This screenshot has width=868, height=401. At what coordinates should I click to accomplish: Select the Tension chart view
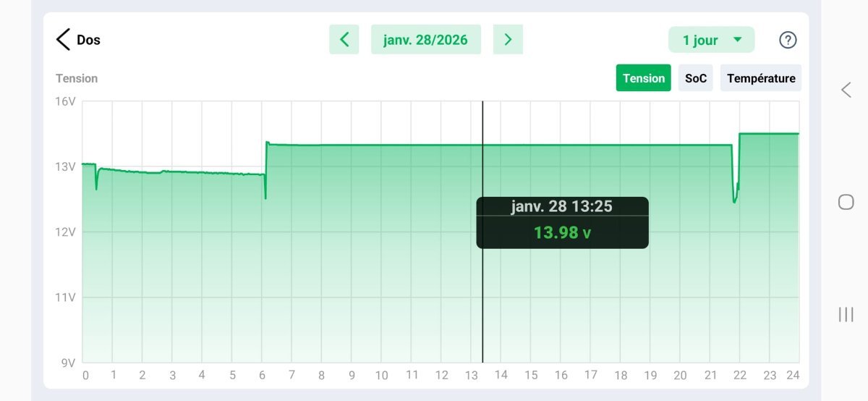(x=643, y=78)
